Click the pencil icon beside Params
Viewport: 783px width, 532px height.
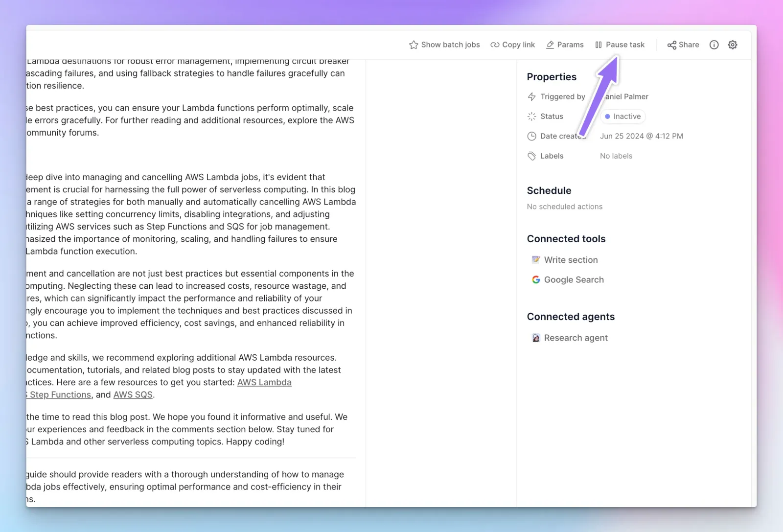[550, 45]
